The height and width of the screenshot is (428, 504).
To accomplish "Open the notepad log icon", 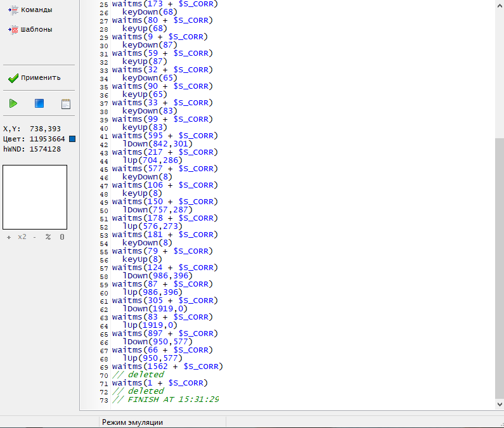I will (66, 104).
